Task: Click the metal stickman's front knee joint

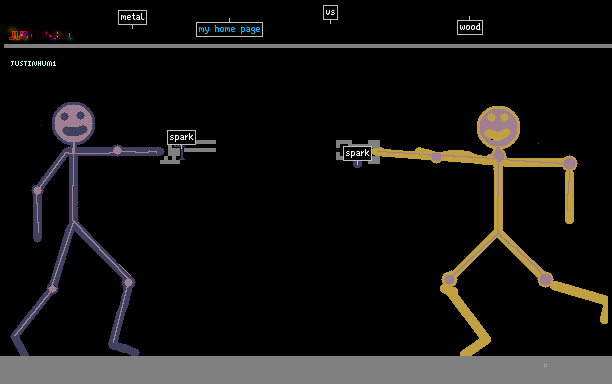Action: tap(128, 282)
